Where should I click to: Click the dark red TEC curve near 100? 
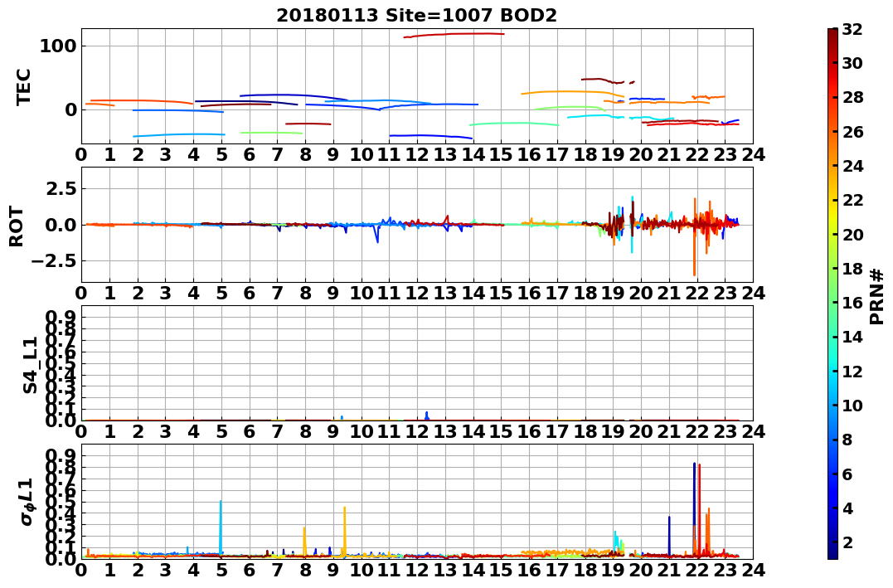click(454, 34)
